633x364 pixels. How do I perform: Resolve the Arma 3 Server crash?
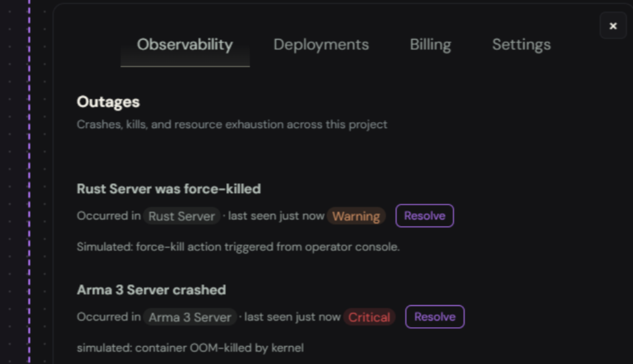[435, 317]
